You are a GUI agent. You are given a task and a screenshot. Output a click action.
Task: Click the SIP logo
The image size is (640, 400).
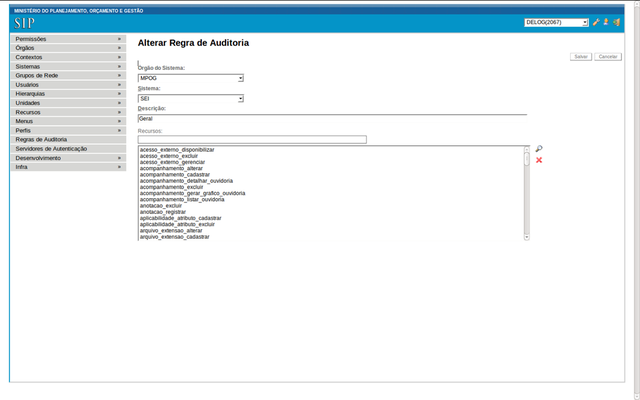pos(25,23)
